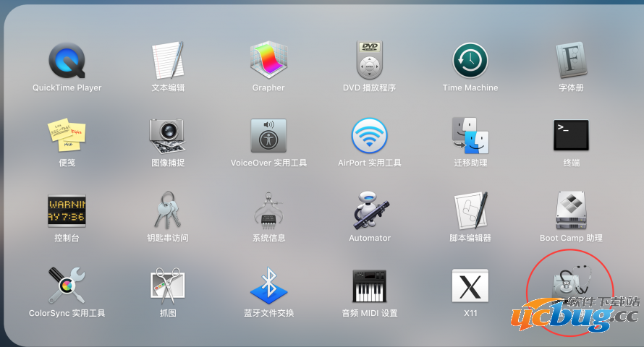Screen dimensions: 644x347
Task: Launch the 抓图 Grab screenshot app
Action: point(168,286)
